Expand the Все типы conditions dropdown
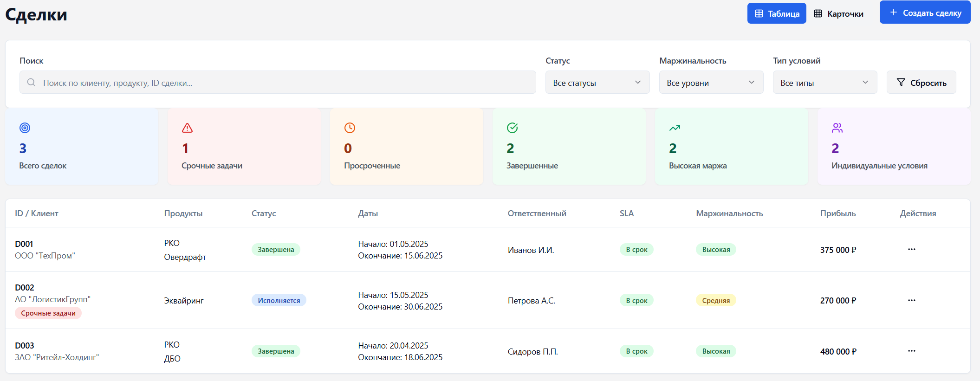The height and width of the screenshot is (381, 980). tap(824, 83)
